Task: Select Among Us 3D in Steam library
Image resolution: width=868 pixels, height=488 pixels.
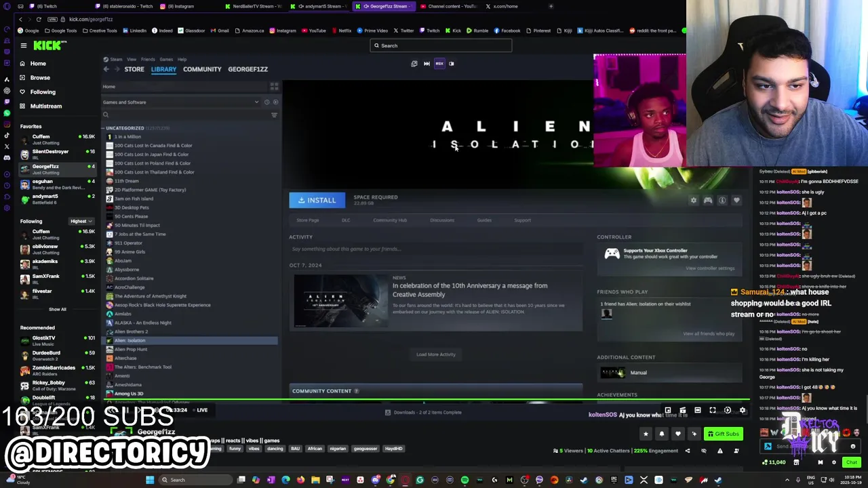Action: (x=129, y=394)
